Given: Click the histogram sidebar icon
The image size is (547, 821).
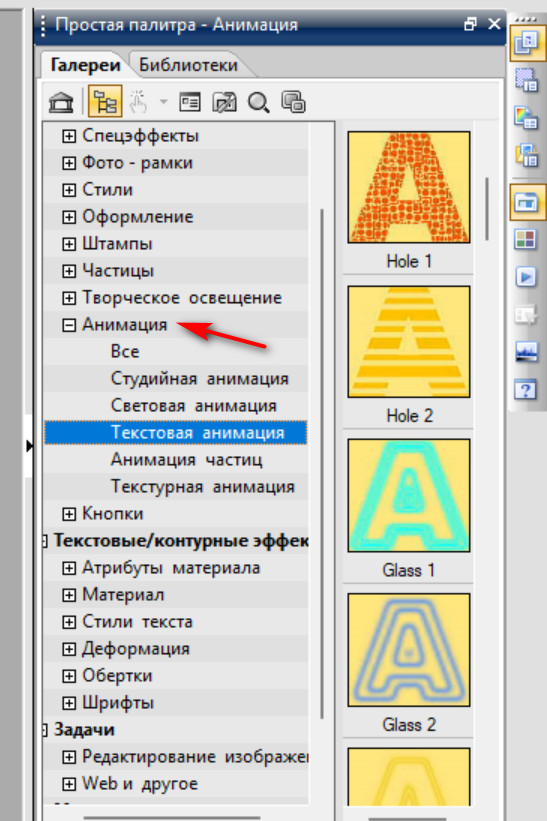Looking at the screenshot, I should click(526, 352).
